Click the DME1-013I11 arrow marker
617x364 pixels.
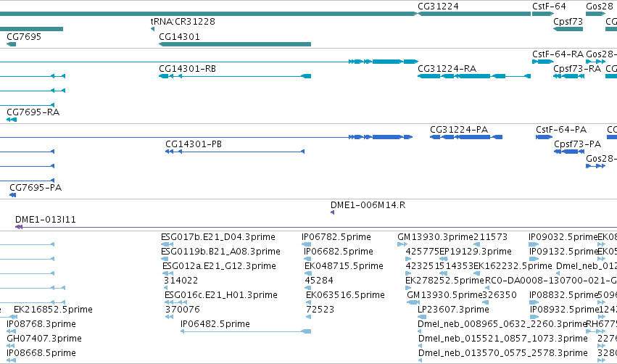point(19,227)
